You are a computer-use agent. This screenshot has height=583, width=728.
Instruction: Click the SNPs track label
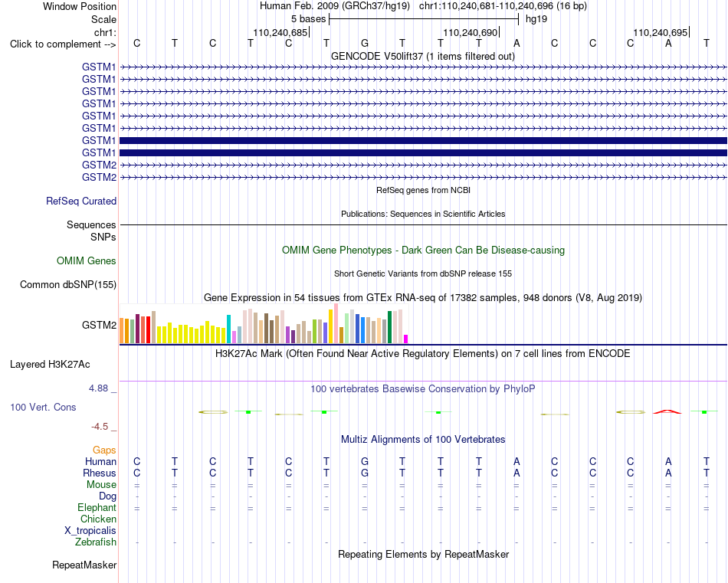coord(103,237)
